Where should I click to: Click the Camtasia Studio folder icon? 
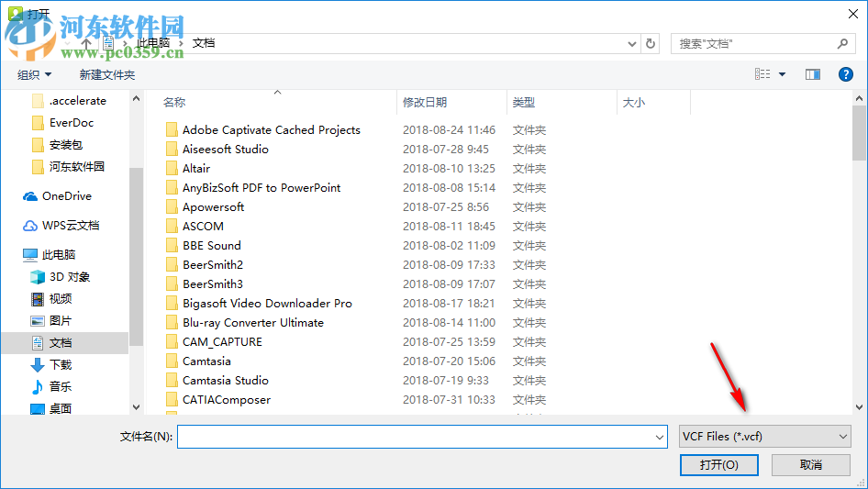[x=172, y=381]
